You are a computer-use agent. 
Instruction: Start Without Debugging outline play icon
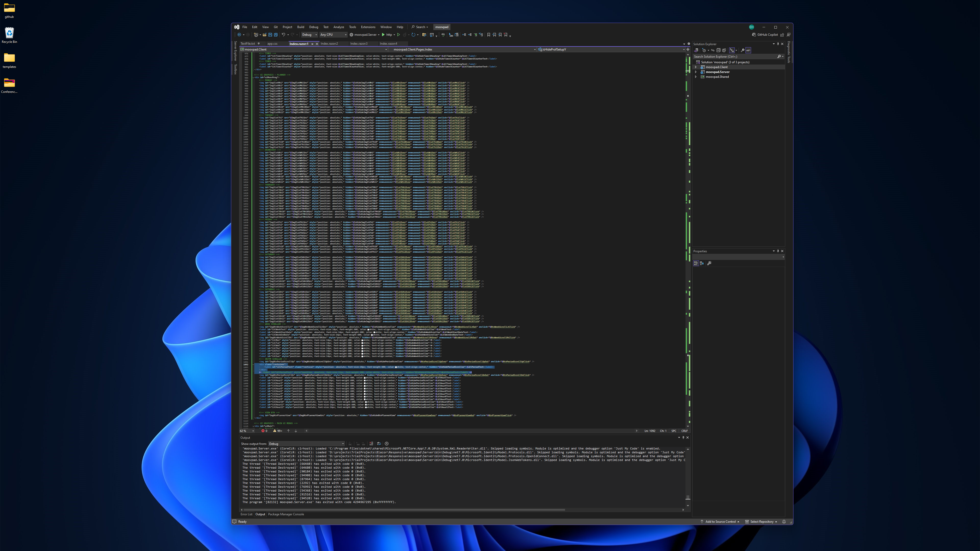pos(398,35)
